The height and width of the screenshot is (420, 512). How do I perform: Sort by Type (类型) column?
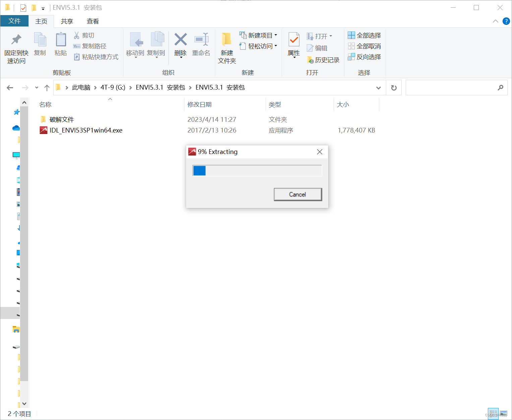tap(275, 104)
